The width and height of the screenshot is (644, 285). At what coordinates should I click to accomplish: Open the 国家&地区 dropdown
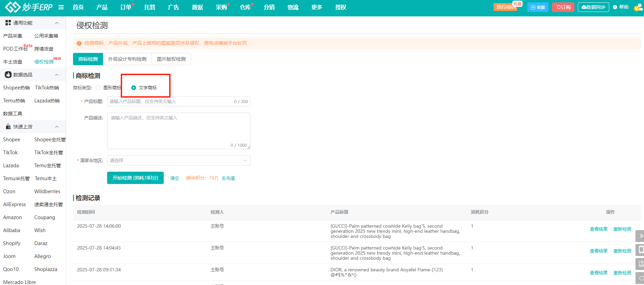[x=179, y=160]
